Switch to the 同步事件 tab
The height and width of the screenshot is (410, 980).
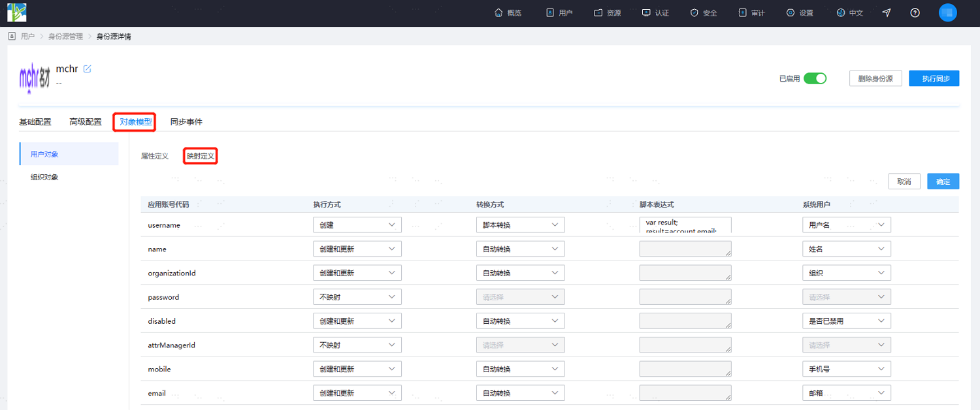[x=186, y=121]
